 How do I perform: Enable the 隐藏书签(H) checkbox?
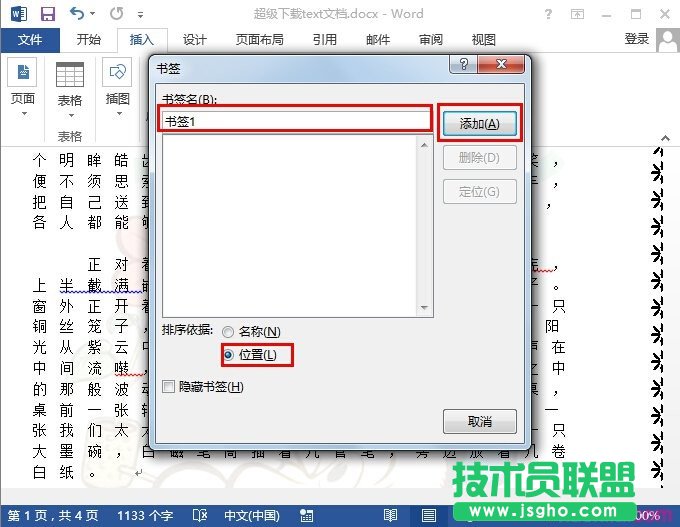(x=168, y=387)
